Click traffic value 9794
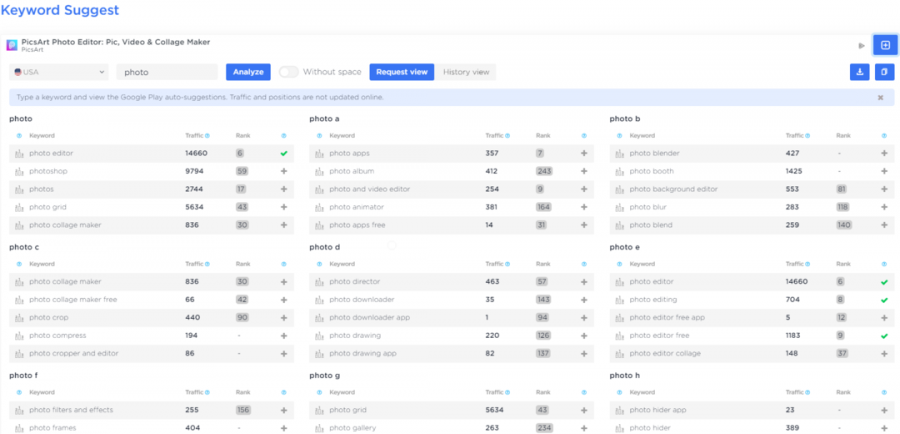900x434 pixels. click(194, 171)
